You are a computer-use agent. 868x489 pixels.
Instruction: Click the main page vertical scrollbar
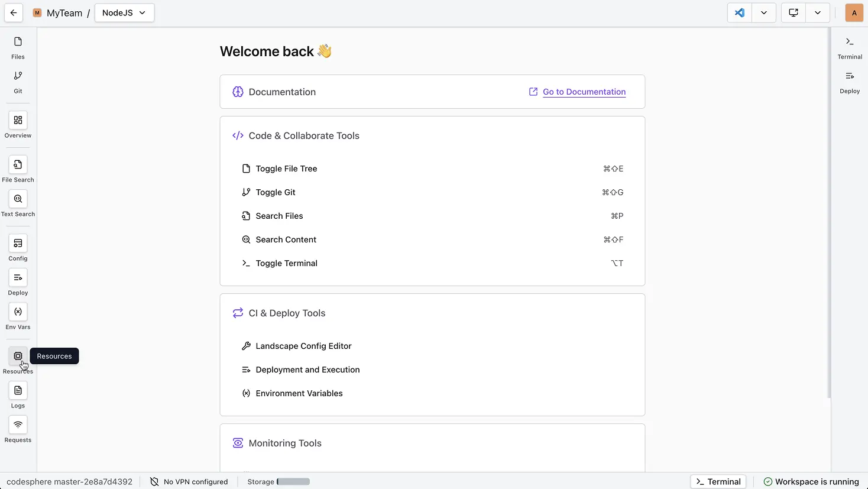point(828,213)
